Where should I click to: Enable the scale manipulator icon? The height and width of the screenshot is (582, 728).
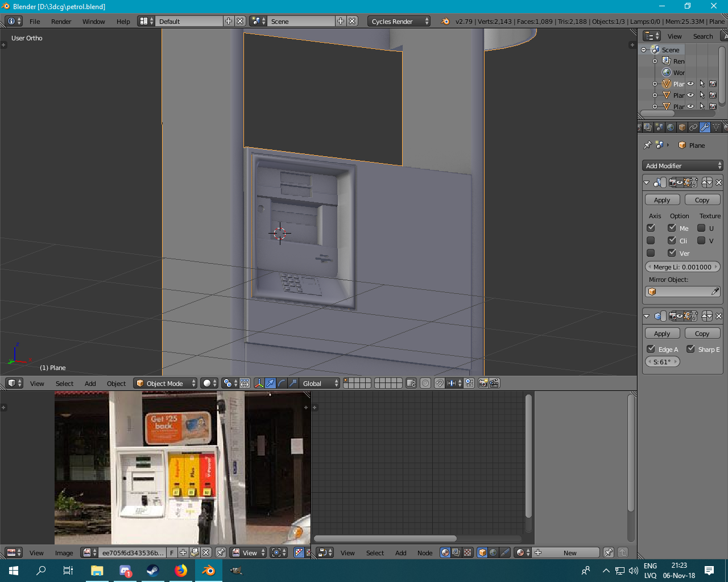click(292, 383)
